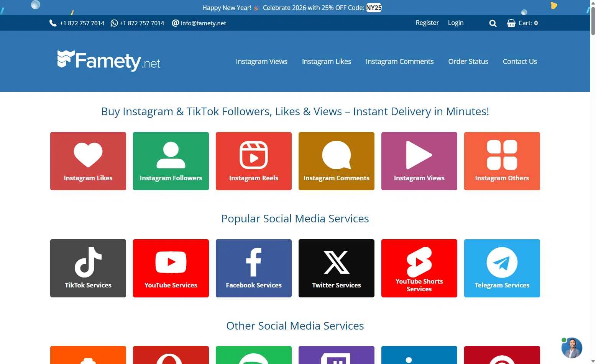Open the Facebook Services tile
The width and height of the screenshot is (596, 364).
254,268
